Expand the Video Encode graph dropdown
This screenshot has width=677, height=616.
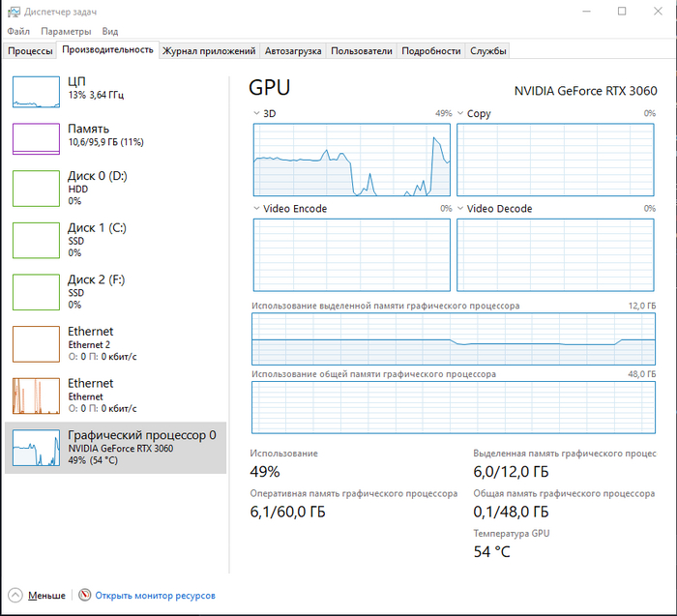[x=256, y=209]
